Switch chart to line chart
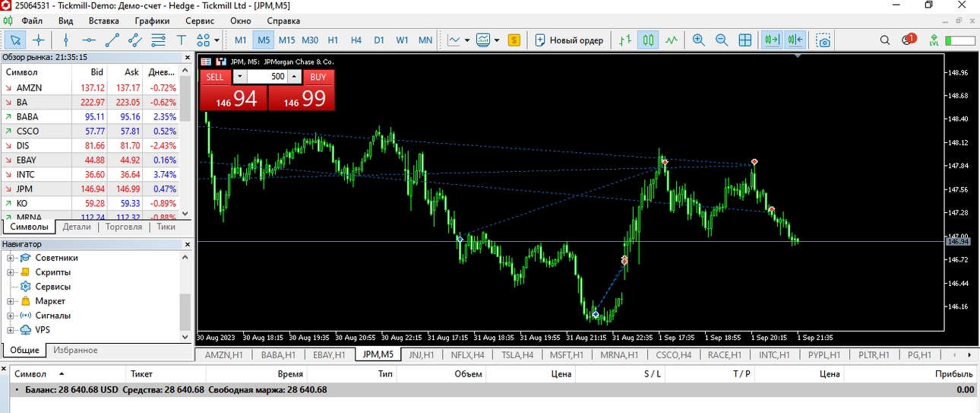Viewport: 980px width, 413px height. coord(672,40)
